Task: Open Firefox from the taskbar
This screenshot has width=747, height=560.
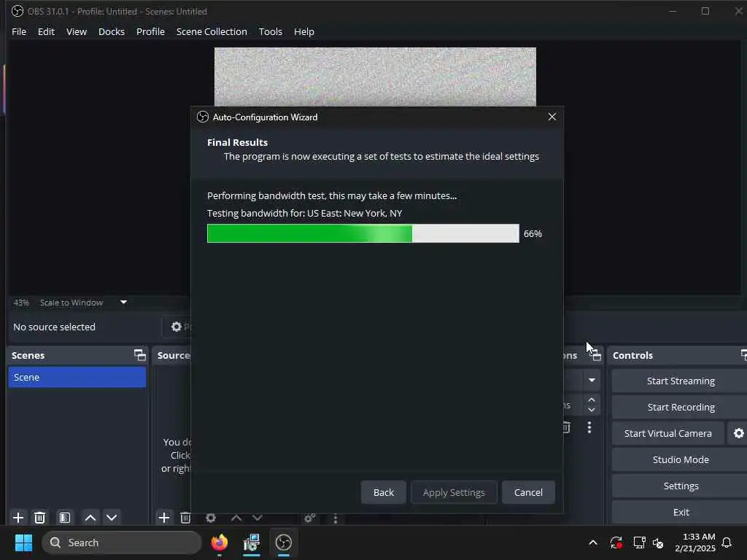Action: [220, 542]
